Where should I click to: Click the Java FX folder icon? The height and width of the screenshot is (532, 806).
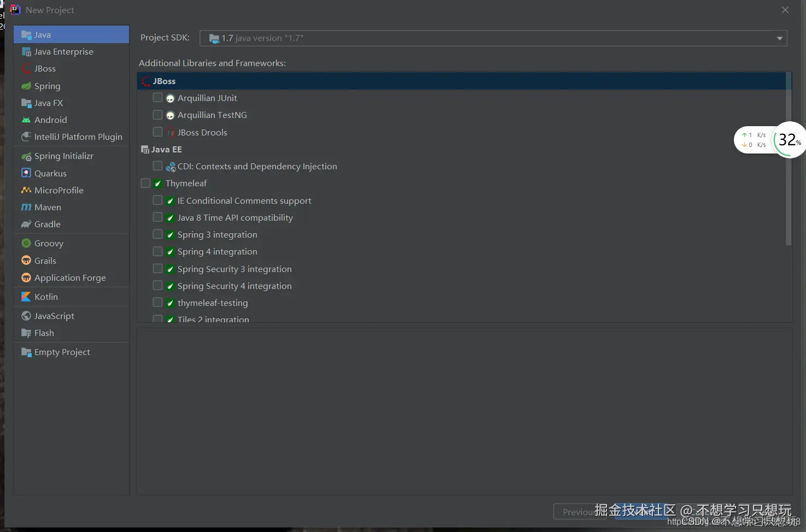click(26, 103)
